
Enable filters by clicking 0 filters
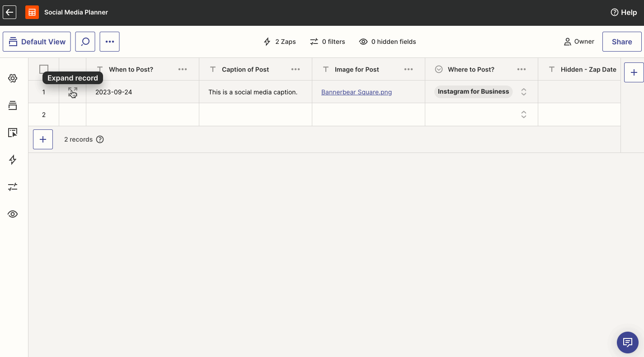[x=328, y=41]
